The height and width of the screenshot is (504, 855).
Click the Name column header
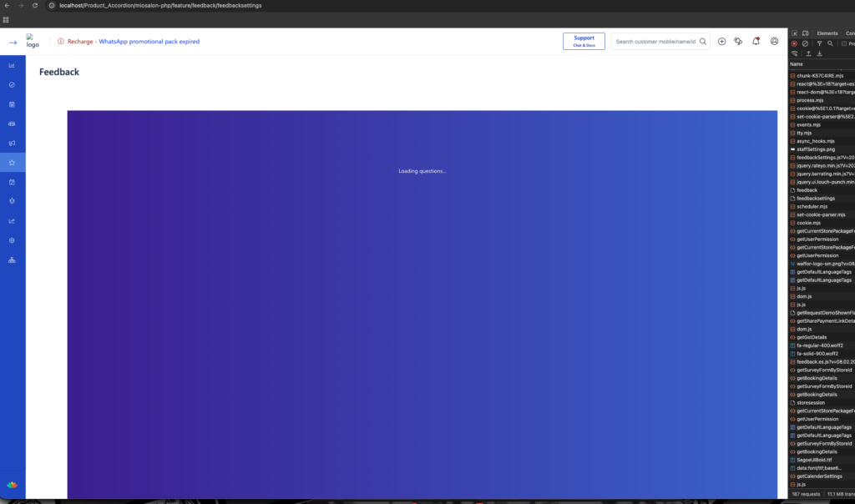point(797,64)
